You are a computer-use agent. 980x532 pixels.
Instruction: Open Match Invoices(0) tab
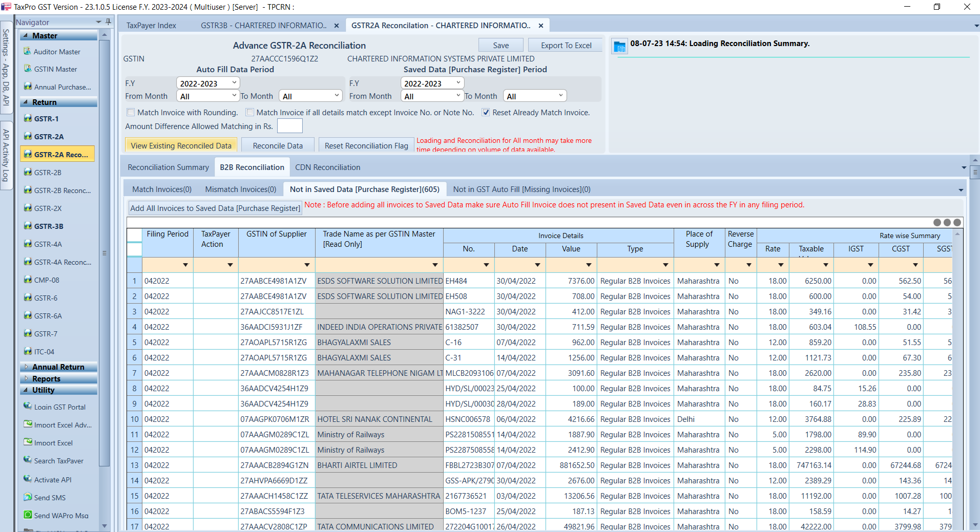162,189
